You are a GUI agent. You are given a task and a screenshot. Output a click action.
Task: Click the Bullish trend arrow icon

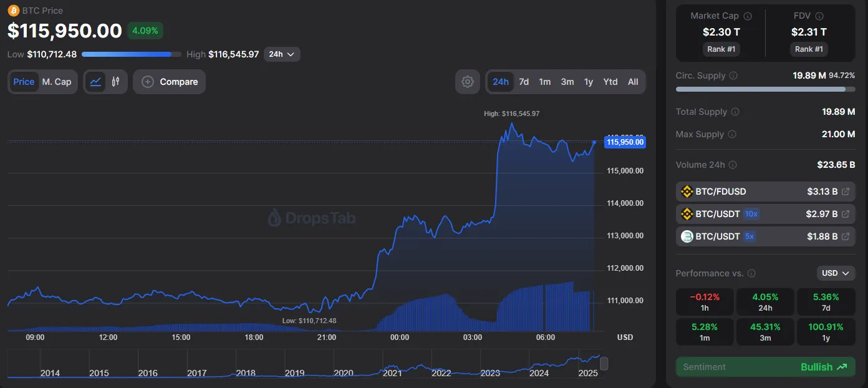point(842,367)
